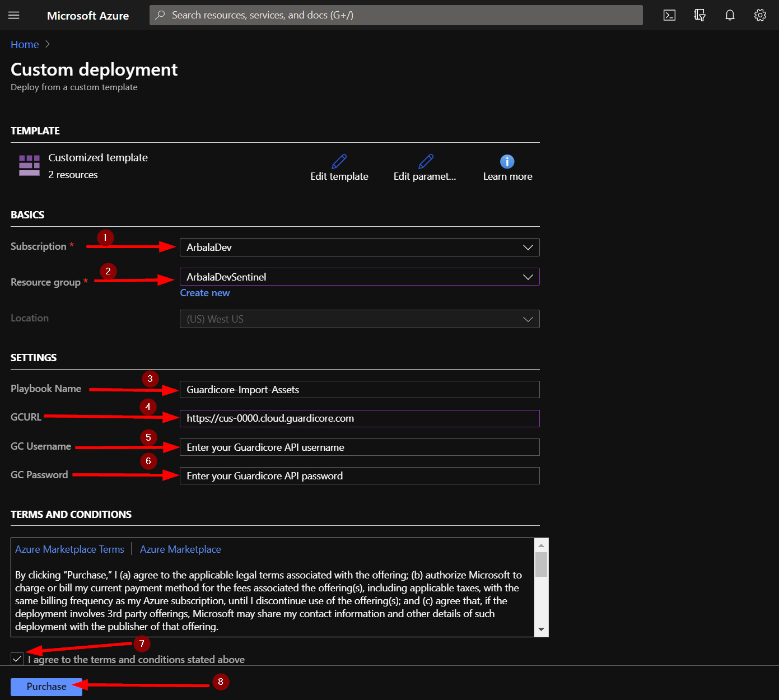Open portal settings gear
Viewport: 779px width, 700px height.
coord(760,15)
